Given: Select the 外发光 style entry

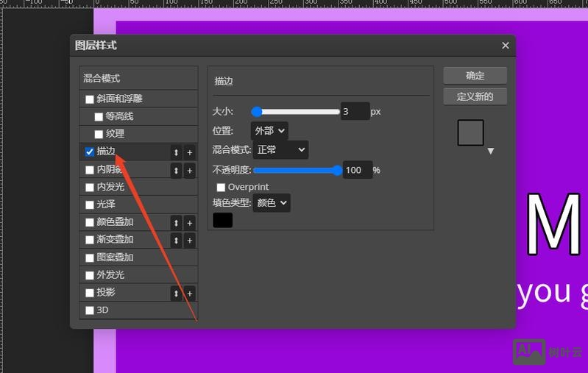Looking at the screenshot, I should pos(110,275).
